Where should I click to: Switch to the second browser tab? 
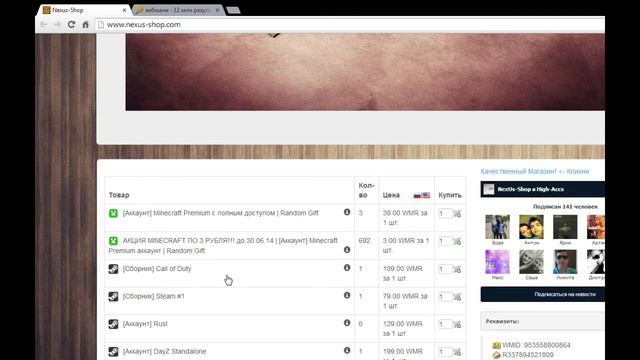point(178,10)
